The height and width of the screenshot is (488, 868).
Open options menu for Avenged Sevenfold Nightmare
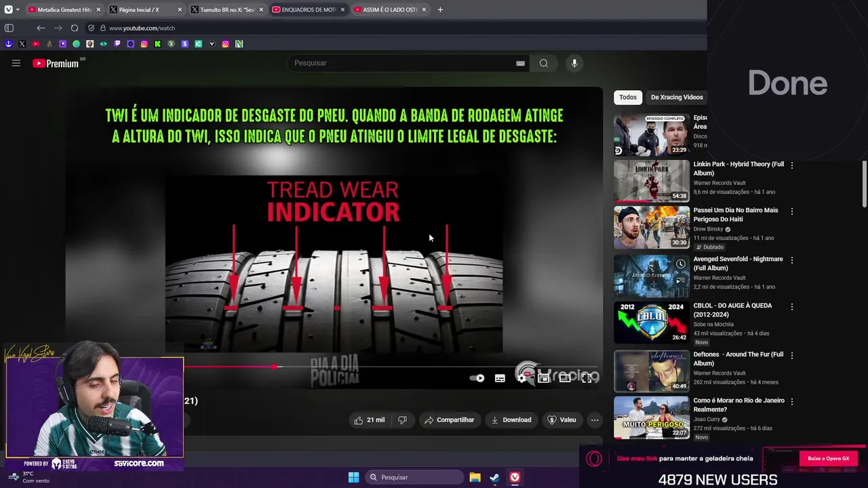coord(791,260)
